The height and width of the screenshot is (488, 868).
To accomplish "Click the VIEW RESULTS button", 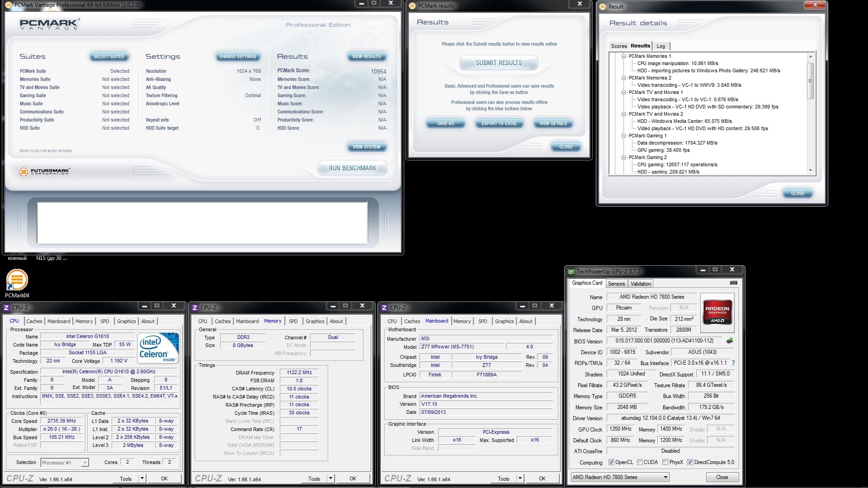I will (367, 57).
